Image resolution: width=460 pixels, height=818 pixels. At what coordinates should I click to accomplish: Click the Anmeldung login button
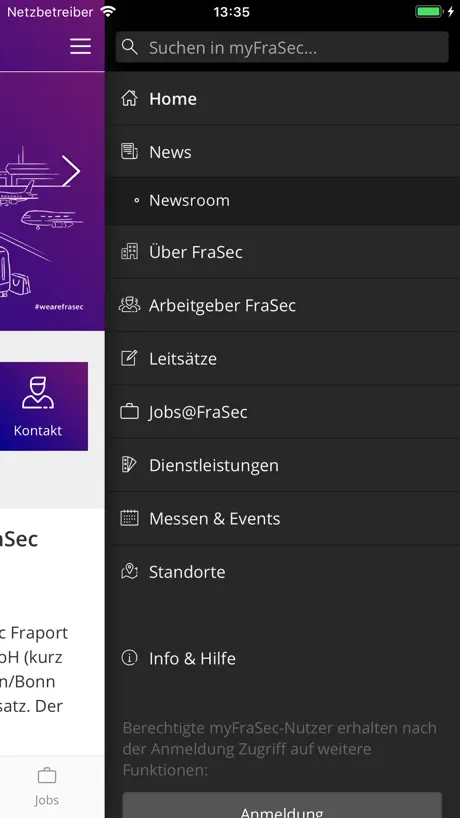(x=282, y=806)
